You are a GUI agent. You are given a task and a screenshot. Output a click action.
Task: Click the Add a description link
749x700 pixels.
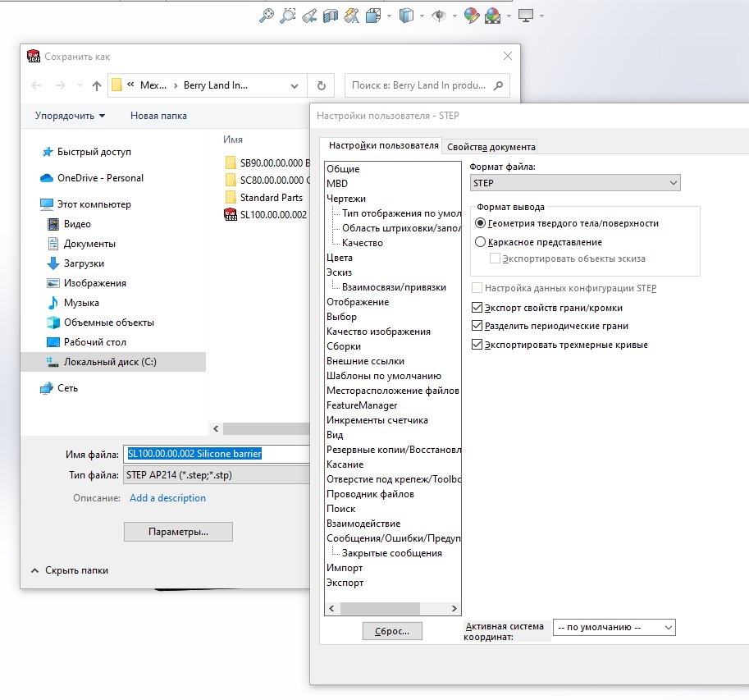click(x=167, y=498)
